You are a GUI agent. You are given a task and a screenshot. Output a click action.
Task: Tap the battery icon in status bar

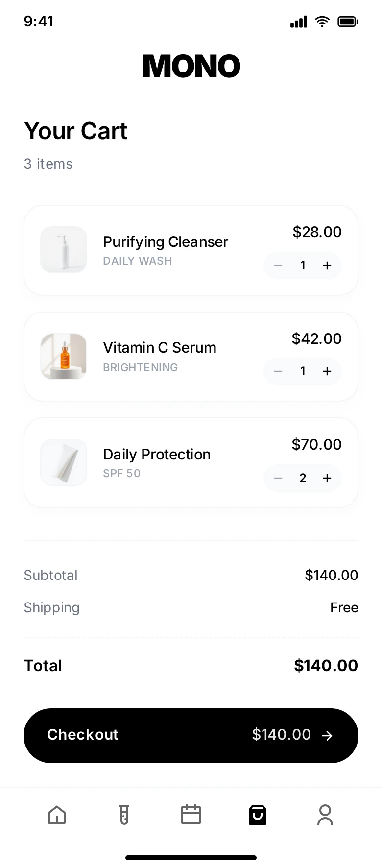pos(348,22)
